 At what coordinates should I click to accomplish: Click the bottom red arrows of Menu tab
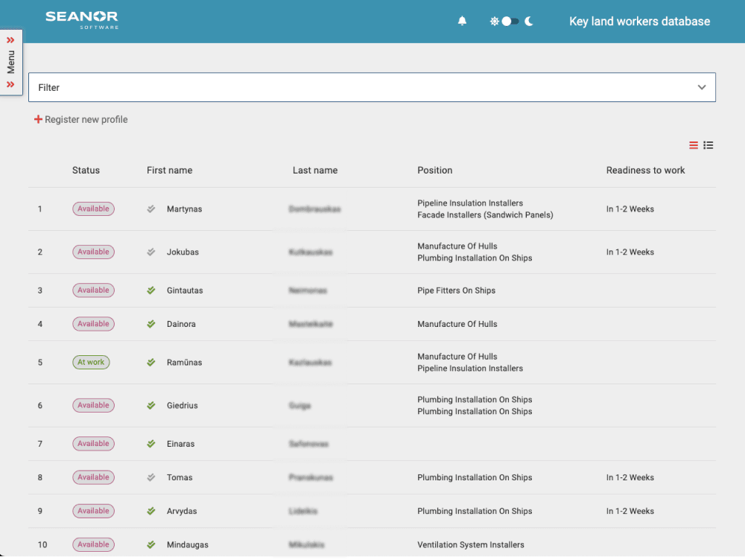pos(10,85)
